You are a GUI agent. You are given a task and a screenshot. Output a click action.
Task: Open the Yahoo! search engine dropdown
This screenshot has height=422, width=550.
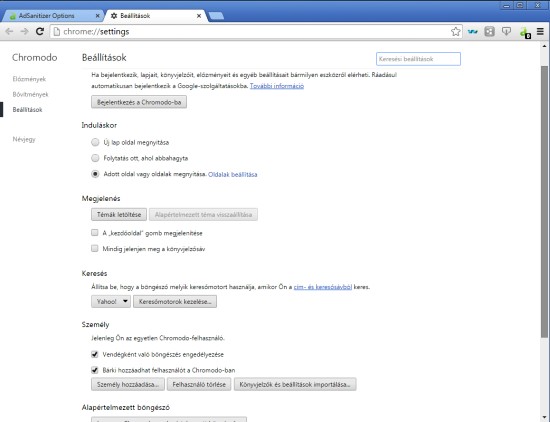[x=111, y=301]
